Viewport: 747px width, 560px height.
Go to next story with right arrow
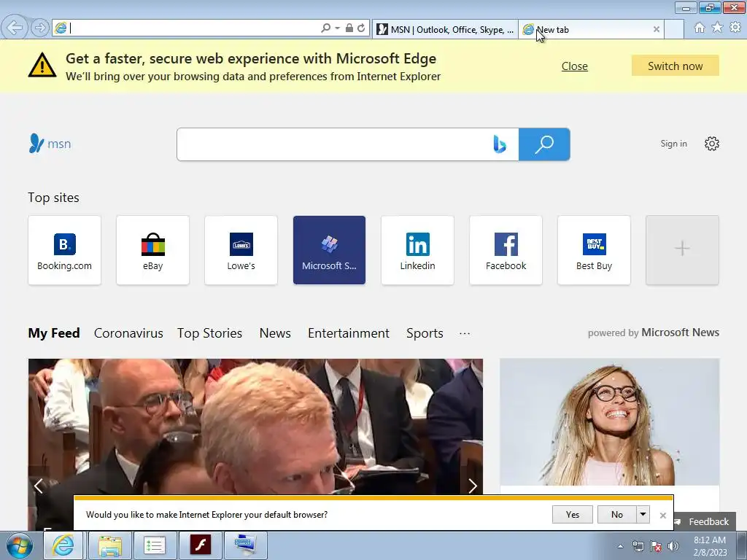click(x=472, y=486)
